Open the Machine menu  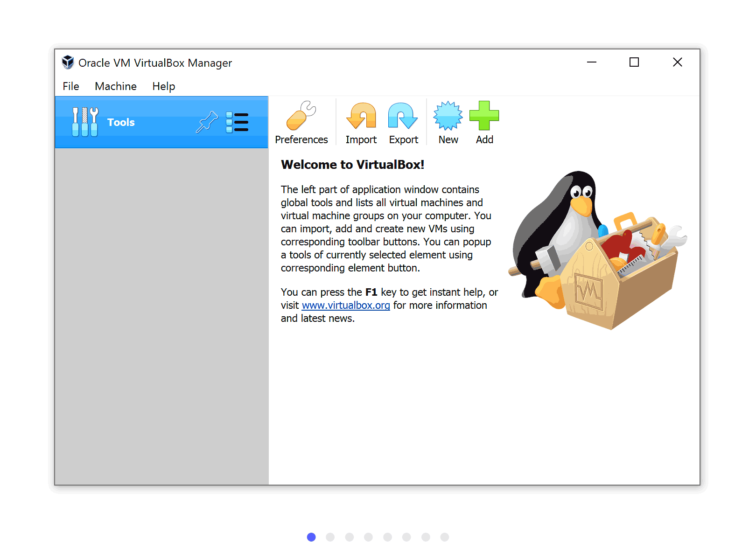[x=116, y=86]
